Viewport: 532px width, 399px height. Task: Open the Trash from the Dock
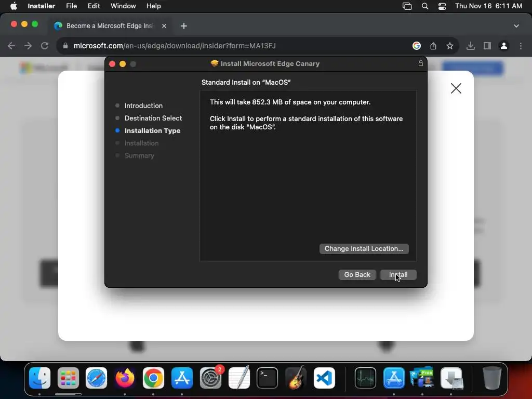pyautogui.click(x=492, y=378)
